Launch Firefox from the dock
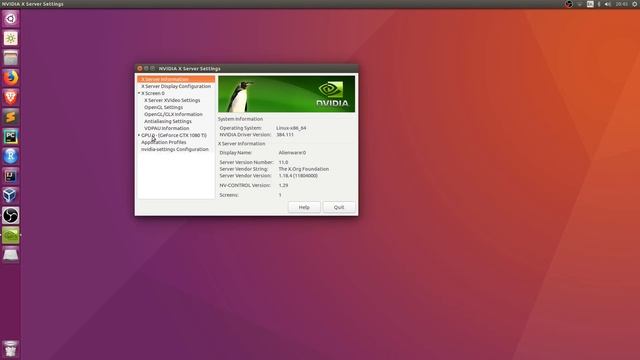Viewport: 640px width, 360px height. tap(11, 78)
